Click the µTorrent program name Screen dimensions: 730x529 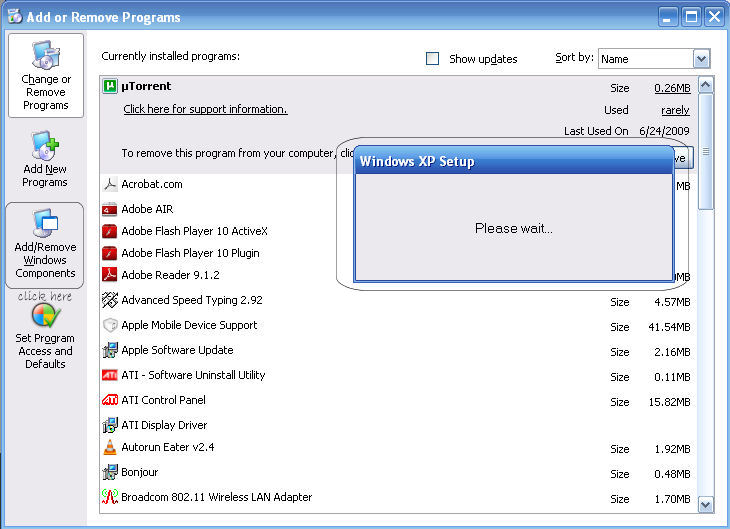[x=146, y=86]
